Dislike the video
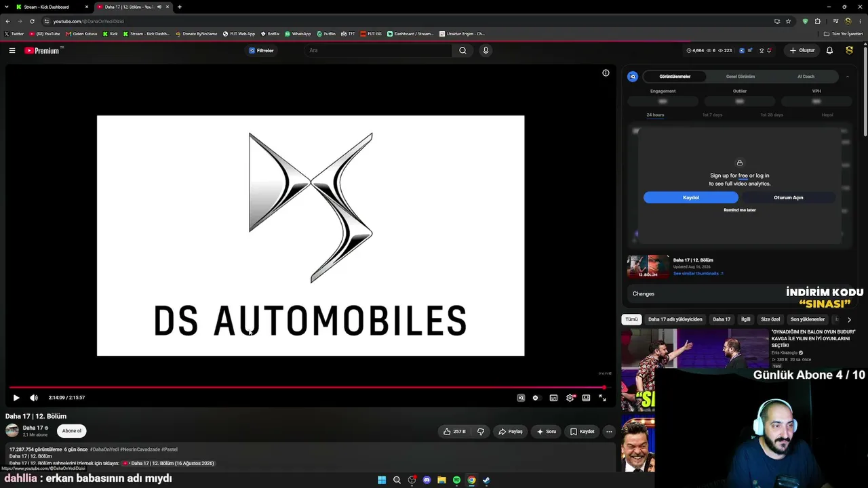This screenshot has width=868, height=488. 481,431
